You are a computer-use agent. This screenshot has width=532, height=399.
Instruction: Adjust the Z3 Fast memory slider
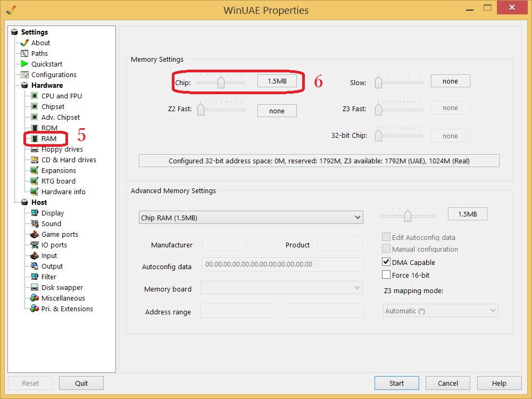point(378,109)
